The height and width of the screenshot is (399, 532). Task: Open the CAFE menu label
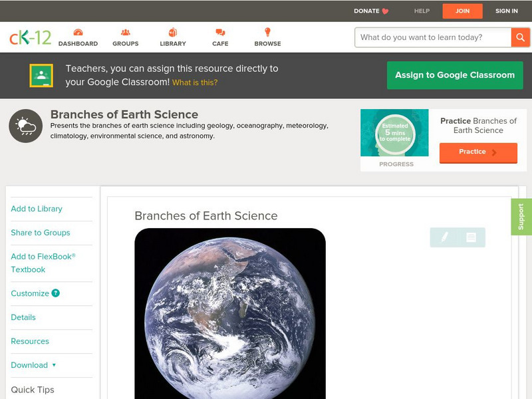[x=220, y=43]
